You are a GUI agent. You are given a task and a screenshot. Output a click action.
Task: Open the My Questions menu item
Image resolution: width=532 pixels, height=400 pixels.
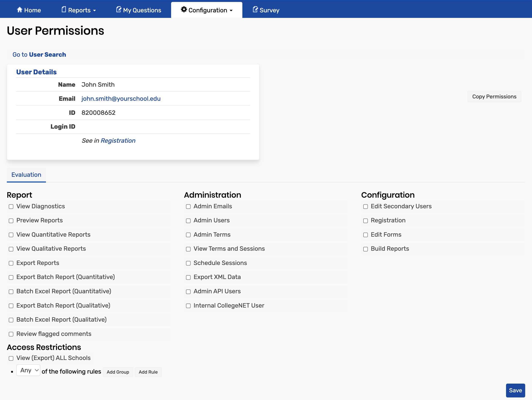click(142, 10)
